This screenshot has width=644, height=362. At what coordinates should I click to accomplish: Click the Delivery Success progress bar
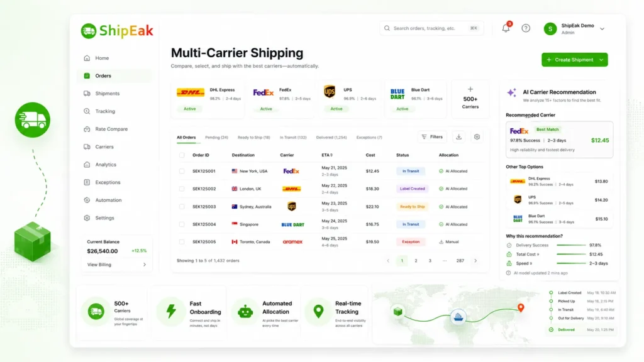click(x=571, y=245)
